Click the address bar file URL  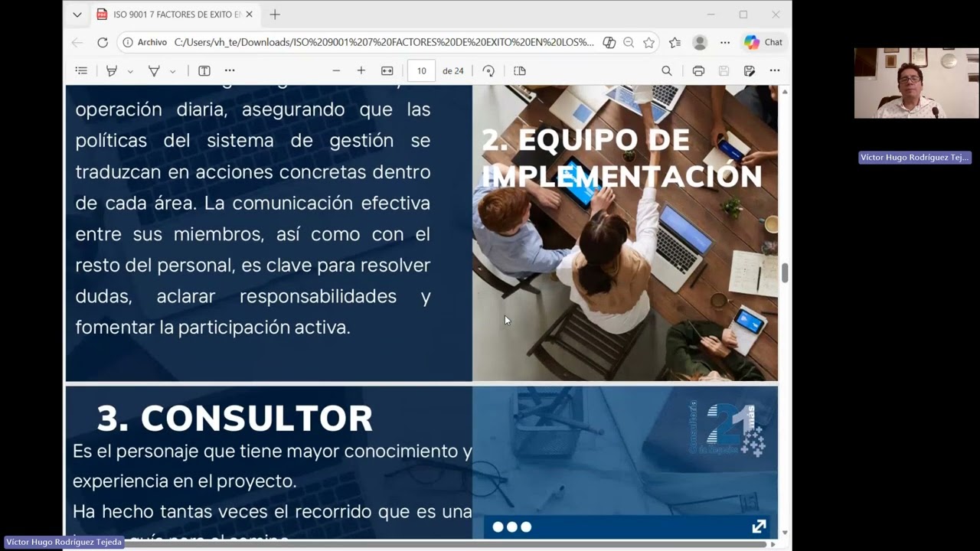coord(384,42)
